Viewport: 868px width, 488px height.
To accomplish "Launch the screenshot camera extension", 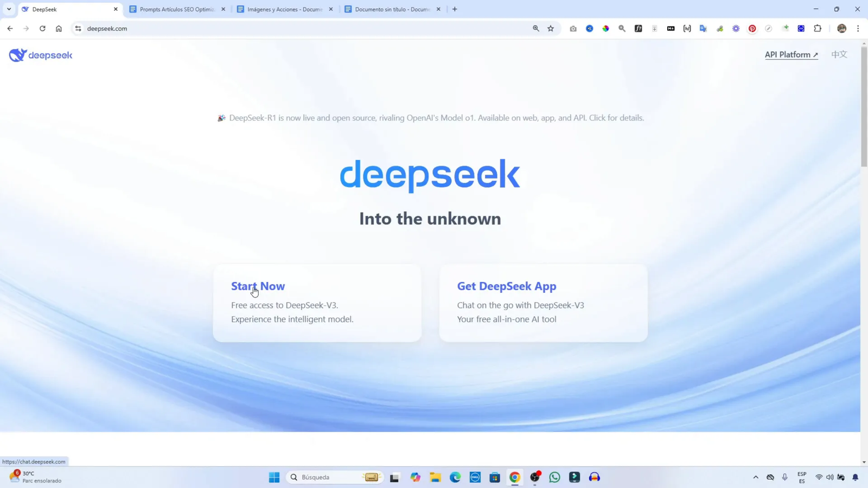I will (x=573, y=28).
